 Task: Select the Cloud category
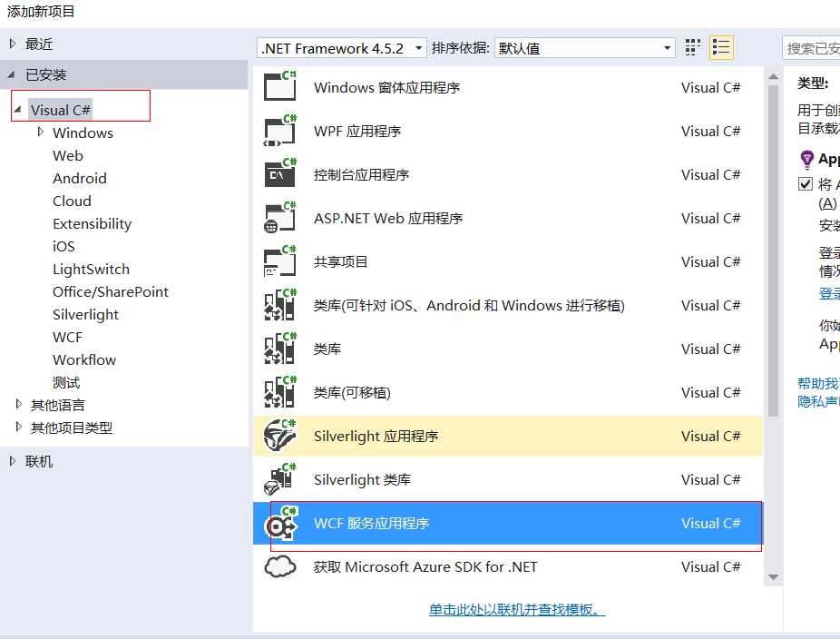(x=72, y=201)
